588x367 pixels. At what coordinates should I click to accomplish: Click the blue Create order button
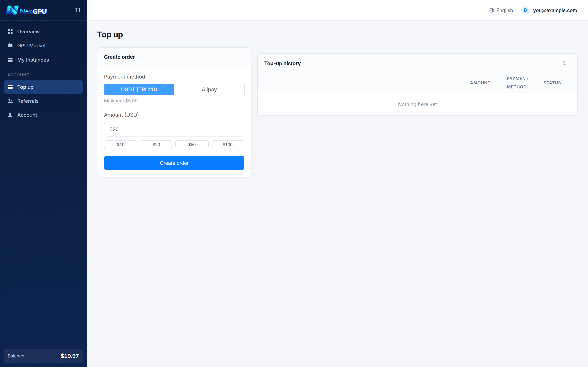[x=174, y=163]
